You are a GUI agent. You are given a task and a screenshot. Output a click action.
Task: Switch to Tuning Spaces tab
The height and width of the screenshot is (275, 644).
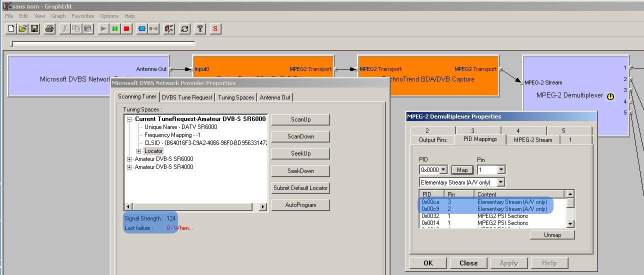pyautogui.click(x=236, y=97)
